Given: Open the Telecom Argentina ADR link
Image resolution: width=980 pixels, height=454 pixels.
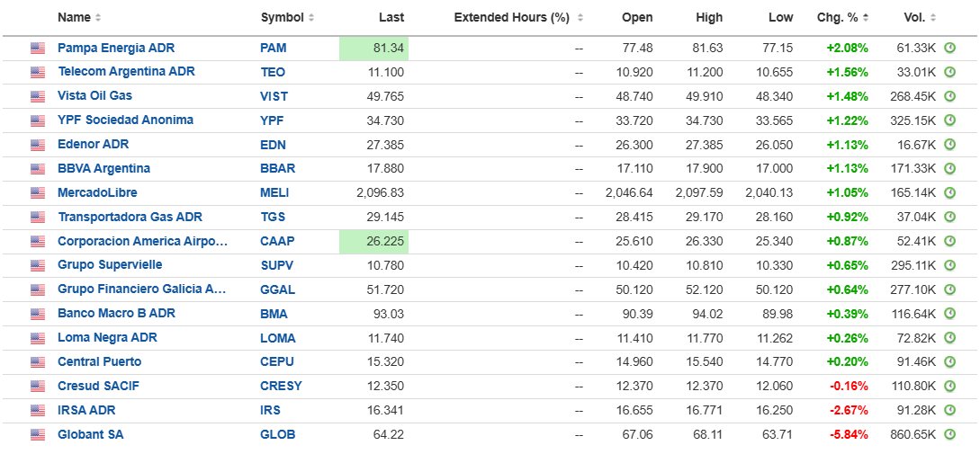Looking at the screenshot, I should 126,72.
